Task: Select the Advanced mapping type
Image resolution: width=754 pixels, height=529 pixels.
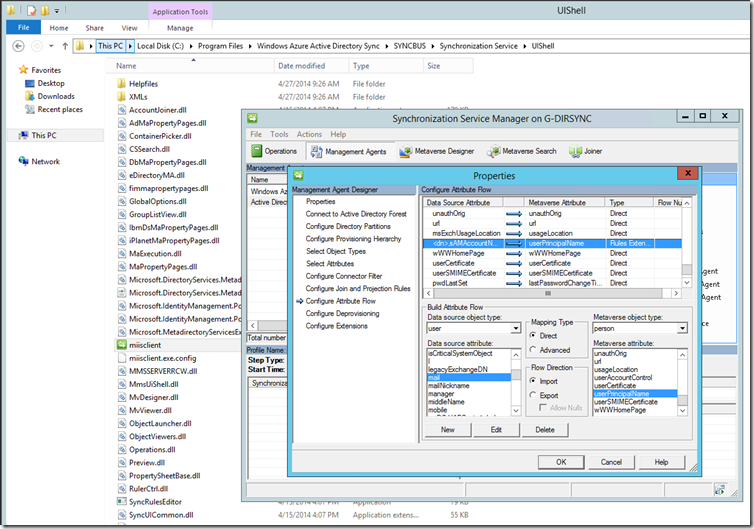Action: point(533,350)
